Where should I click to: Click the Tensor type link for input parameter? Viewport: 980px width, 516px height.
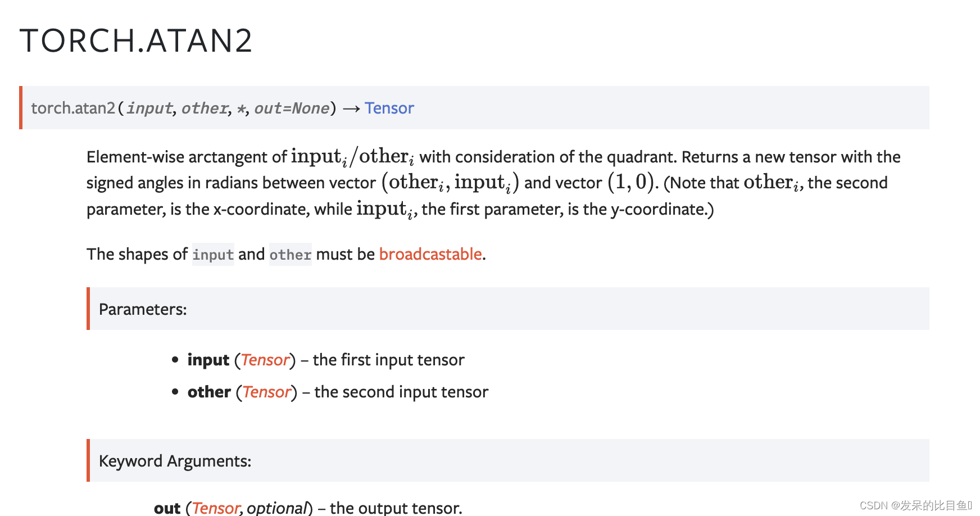click(265, 360)
